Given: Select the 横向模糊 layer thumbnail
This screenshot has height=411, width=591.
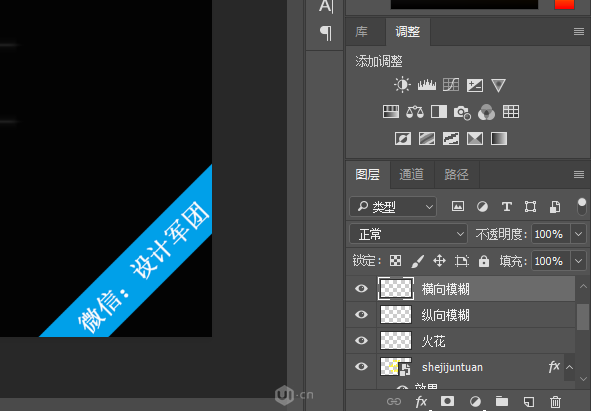Looking at the screenshot, I should (x=396, y=288).
